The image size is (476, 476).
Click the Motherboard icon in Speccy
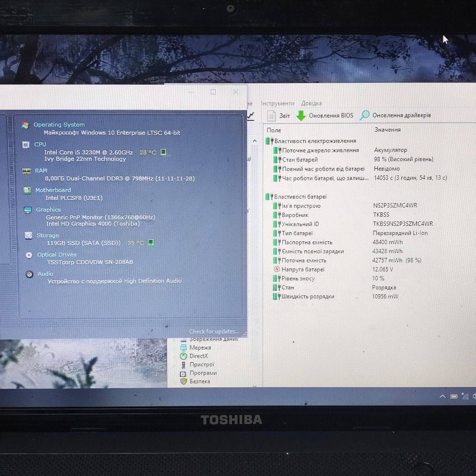click(x=27, y=190)
